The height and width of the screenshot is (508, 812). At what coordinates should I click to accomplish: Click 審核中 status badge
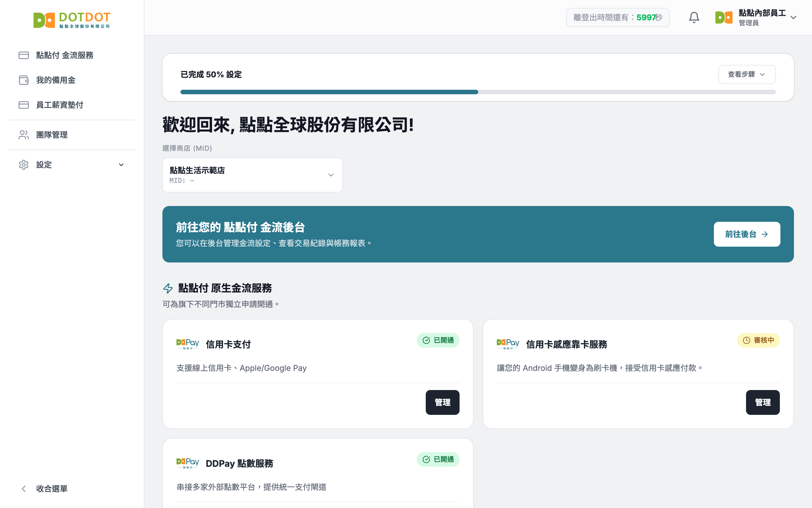[758, 340]
